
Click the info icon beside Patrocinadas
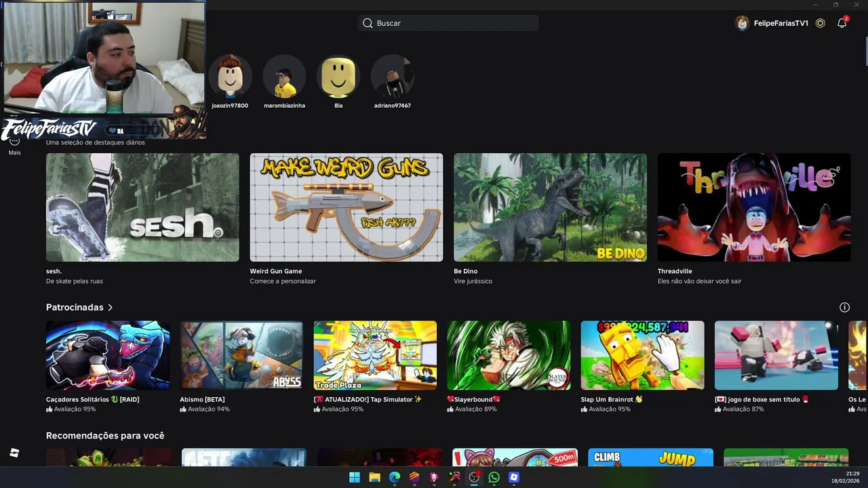coord(844,308)
